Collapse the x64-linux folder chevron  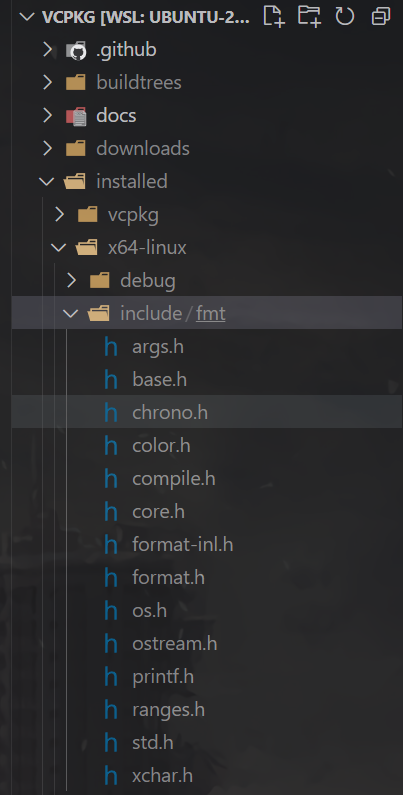59,247
